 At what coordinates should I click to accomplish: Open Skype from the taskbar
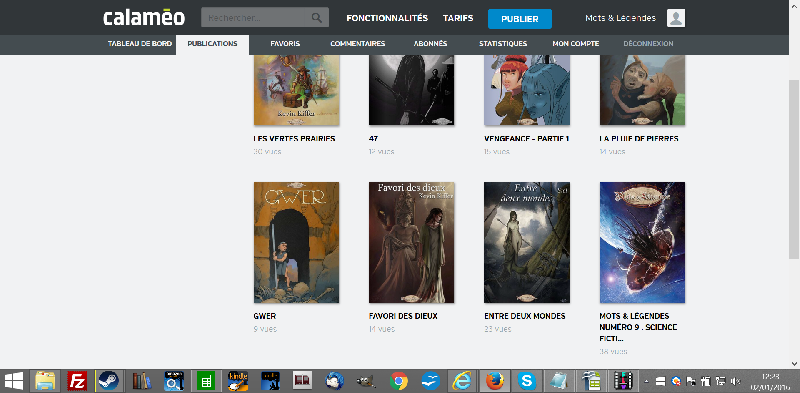tap(527, 381)
